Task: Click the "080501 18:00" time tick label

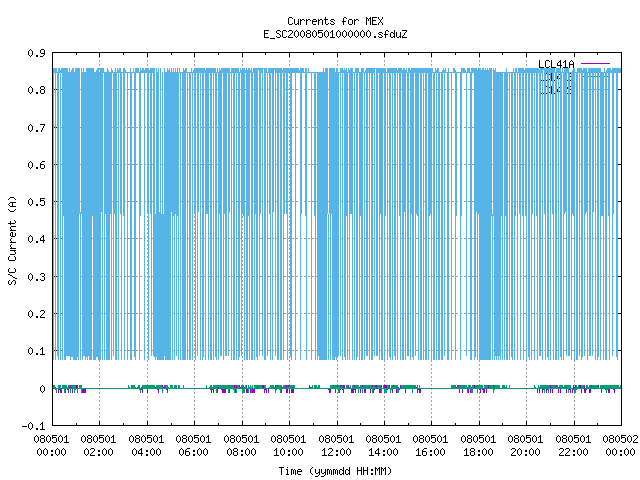Action: coord(478,446)
